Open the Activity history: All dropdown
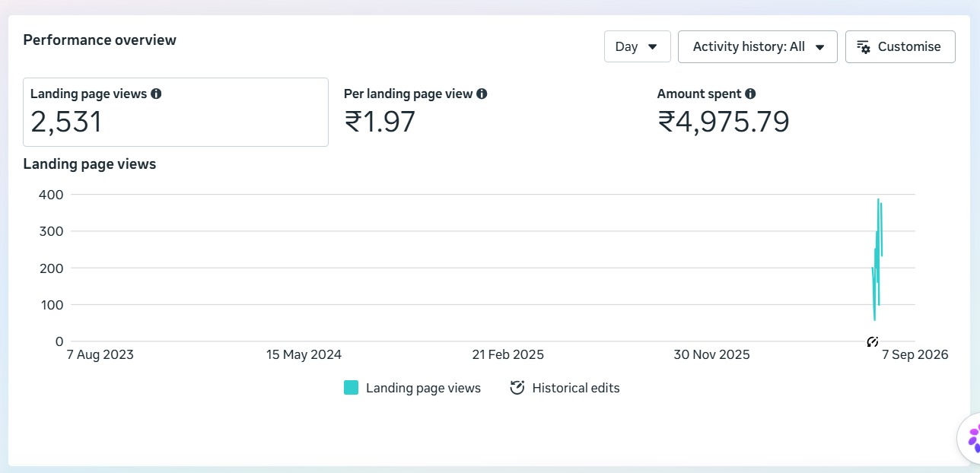The image size is (980, 473). (x=757, y=46)
